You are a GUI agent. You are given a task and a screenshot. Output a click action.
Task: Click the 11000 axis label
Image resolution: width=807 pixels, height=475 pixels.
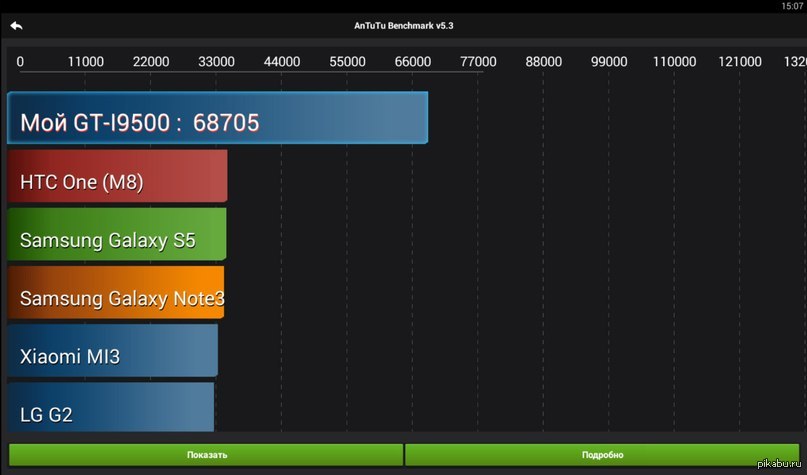pyautogui.click(x=85, y=62)
